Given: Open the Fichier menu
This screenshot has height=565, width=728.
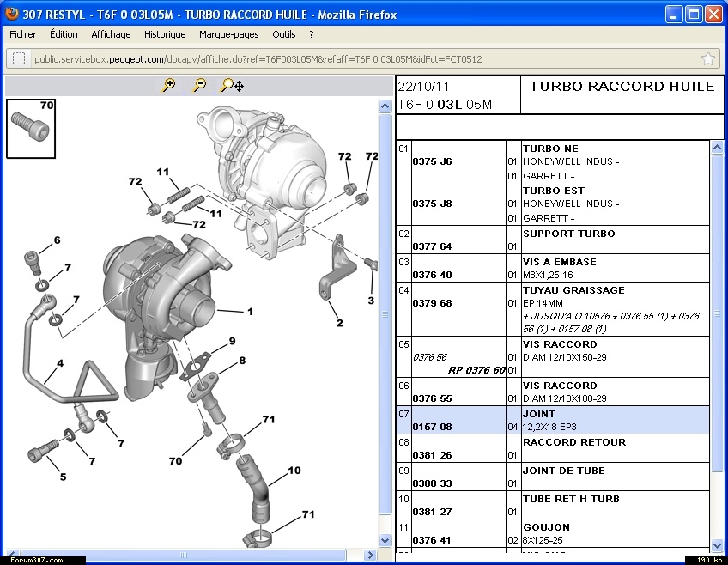Looking at the screenshot, I should [x=23, y=35].
